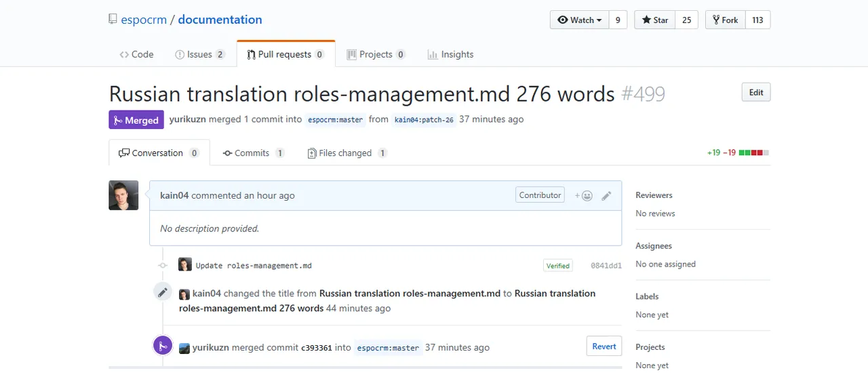Open the Projects tab

[376, 54]
